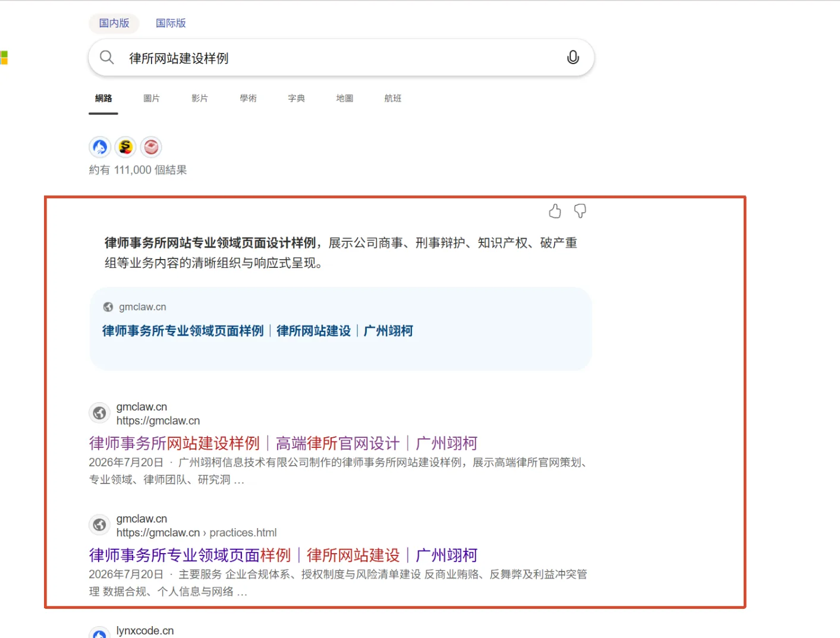Click the Microsoft logo at left edge
The width and height of the screenshot is (840, 638).
click(x=4, y=58)
